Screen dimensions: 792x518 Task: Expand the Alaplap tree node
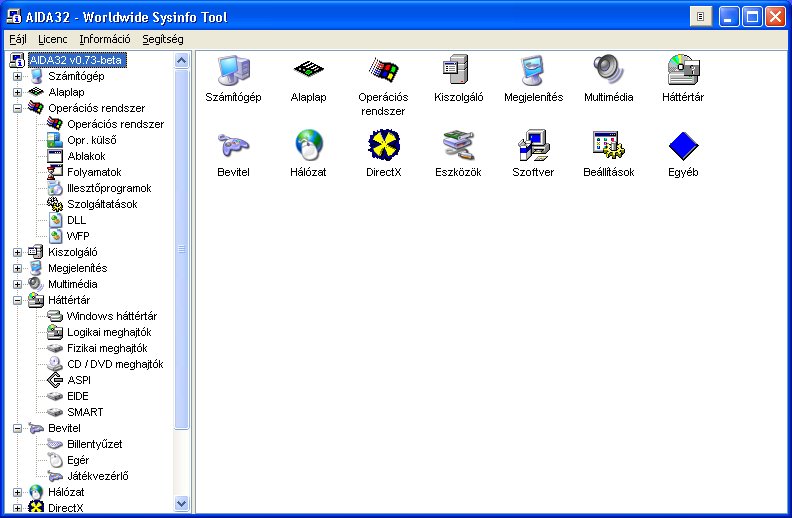[x=18, y=92]
